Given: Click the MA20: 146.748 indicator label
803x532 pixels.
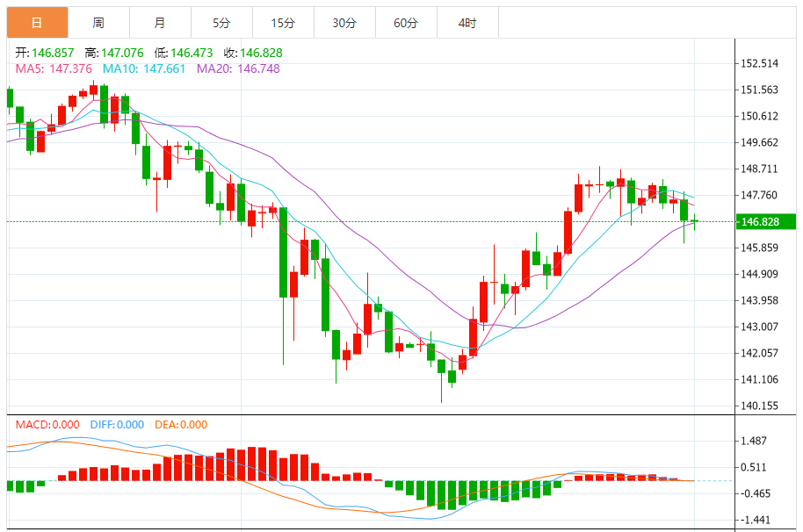Looking at the screenshot, I should [238, 68].
